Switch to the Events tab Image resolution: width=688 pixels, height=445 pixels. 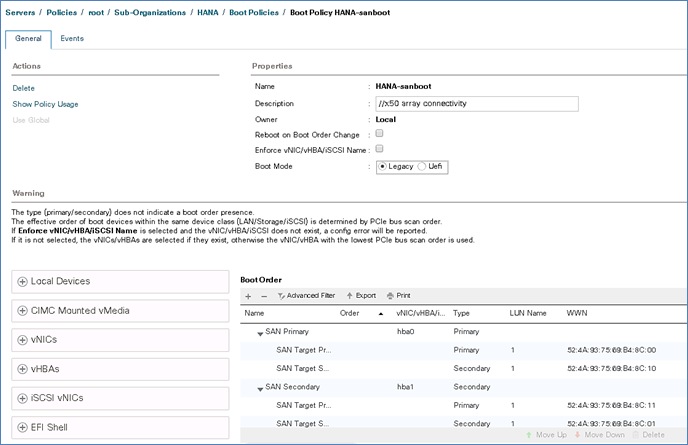point(72,39)
